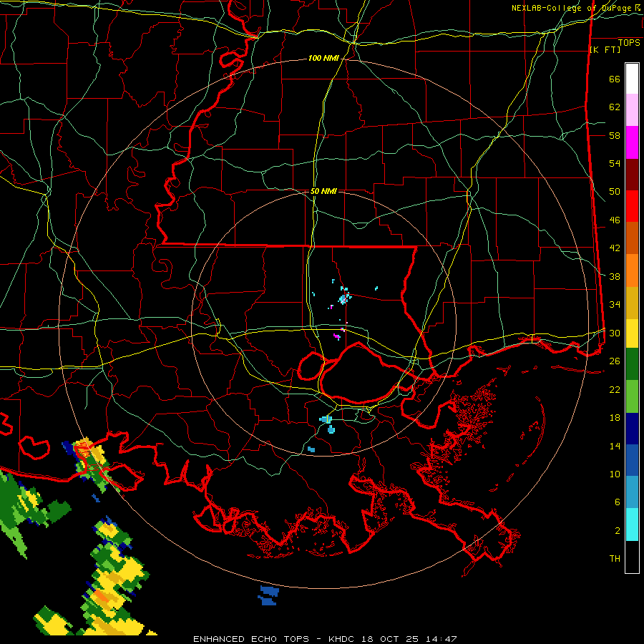
Task: Click the light pink legend swatch
Action: pos(632,110)
